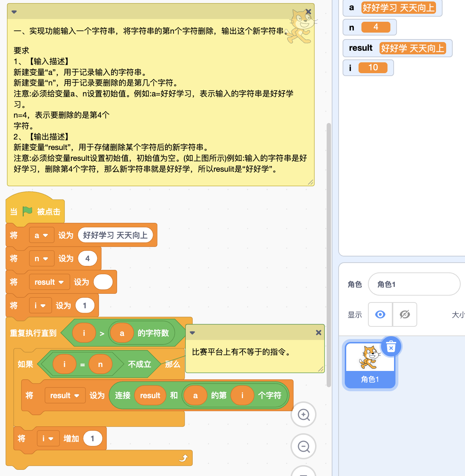Click variable reporter a in 的字符数 block

(x=122, y=333)
